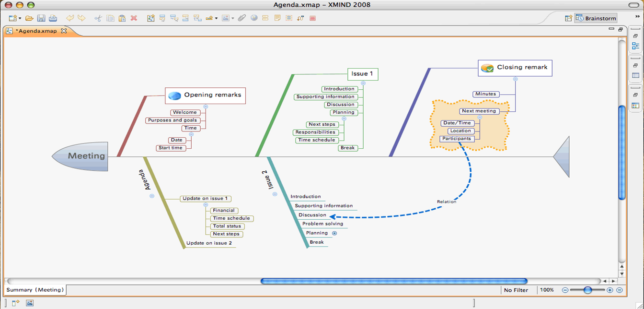The image size is (644, 309).
Task: Click the No Filter status button
Action: tap(516, 290)
